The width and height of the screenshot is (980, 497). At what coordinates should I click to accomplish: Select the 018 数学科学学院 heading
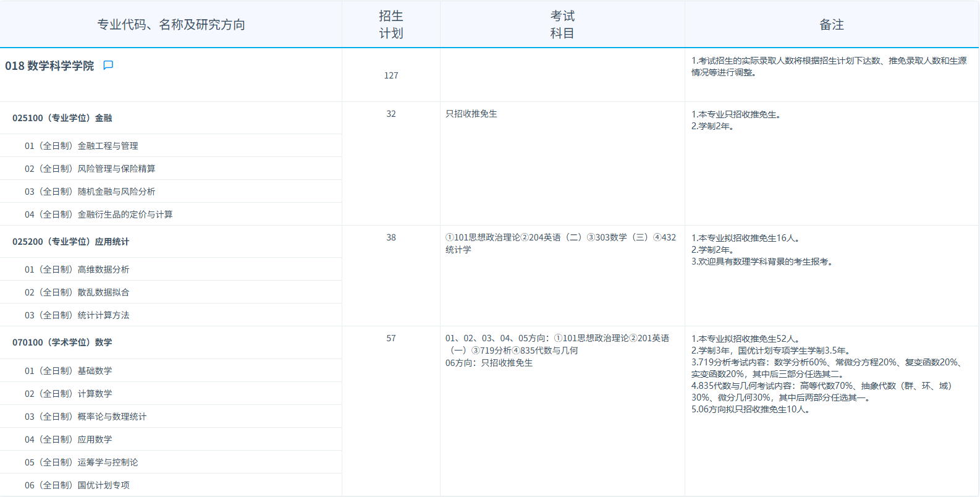click(x=49, y=66)
